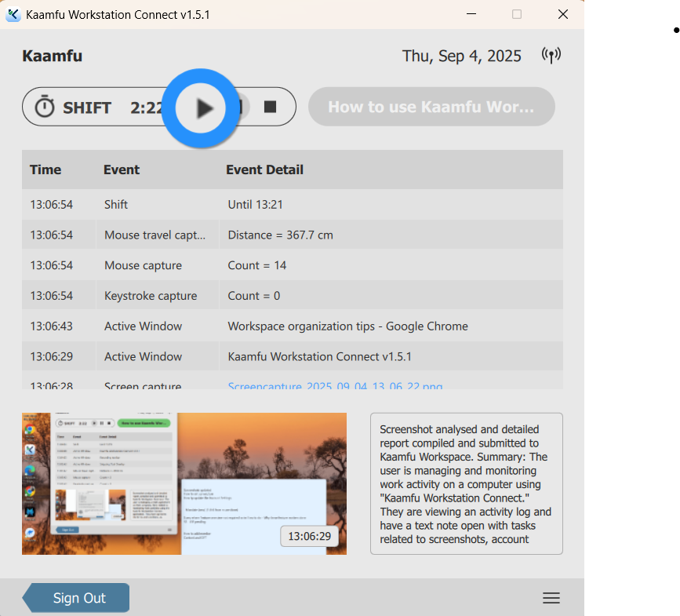Select the Google Chrome Active Window row
This screenshot has height=616, width=680.
(292, 326)
